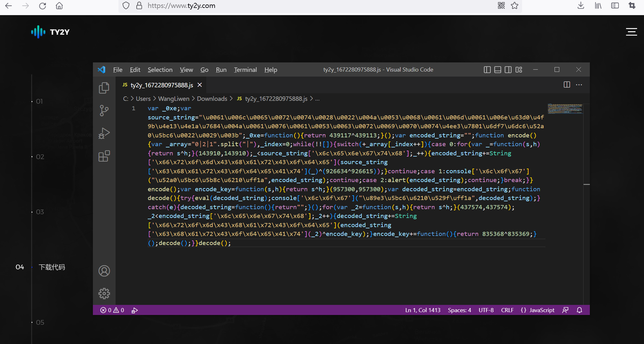Open the Explorer view in the activity bar
Viewport: 644px width, 344px height.
104,88
